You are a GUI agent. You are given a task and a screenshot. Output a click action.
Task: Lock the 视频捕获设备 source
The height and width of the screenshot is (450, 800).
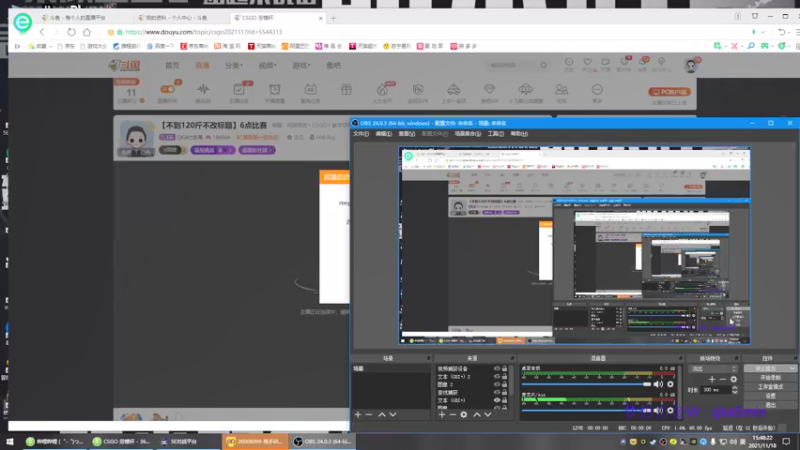click(505, 368)
